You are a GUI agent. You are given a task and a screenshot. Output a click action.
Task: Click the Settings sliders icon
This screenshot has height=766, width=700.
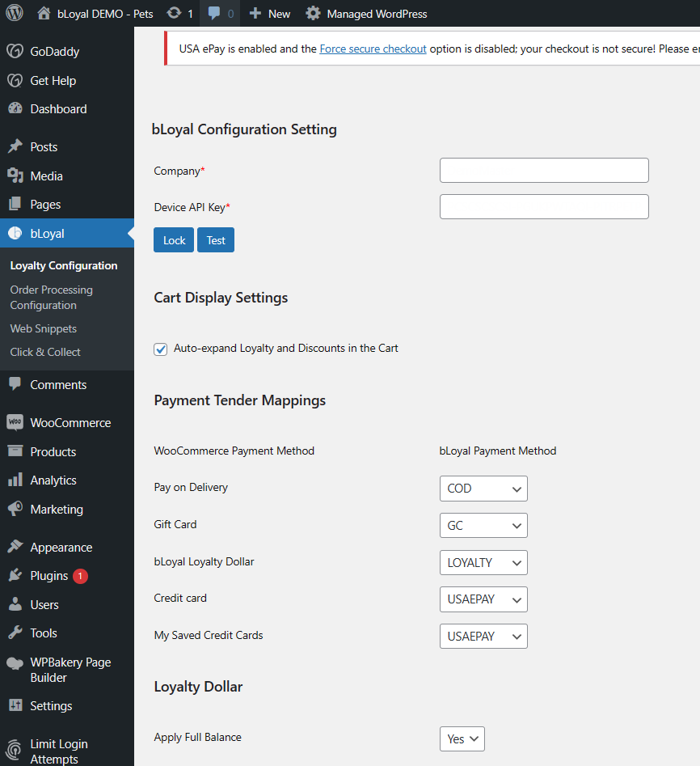(15, 705)
